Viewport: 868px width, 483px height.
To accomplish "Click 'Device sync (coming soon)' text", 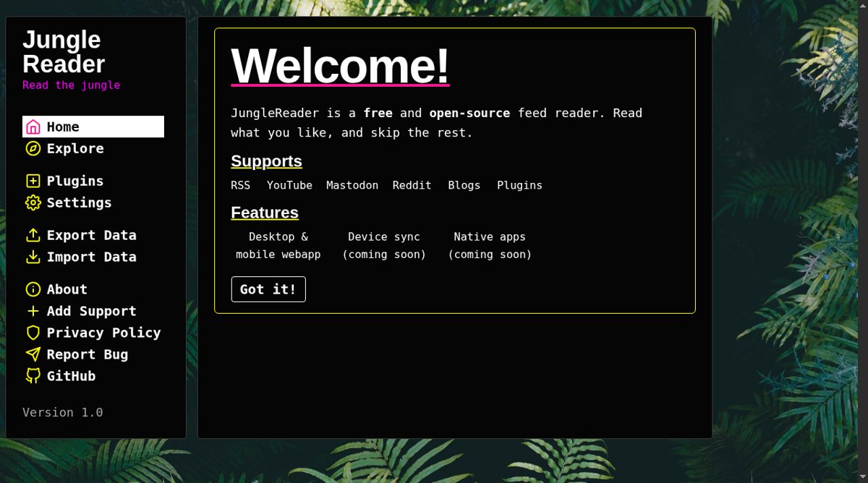I will tap(384, 246).
